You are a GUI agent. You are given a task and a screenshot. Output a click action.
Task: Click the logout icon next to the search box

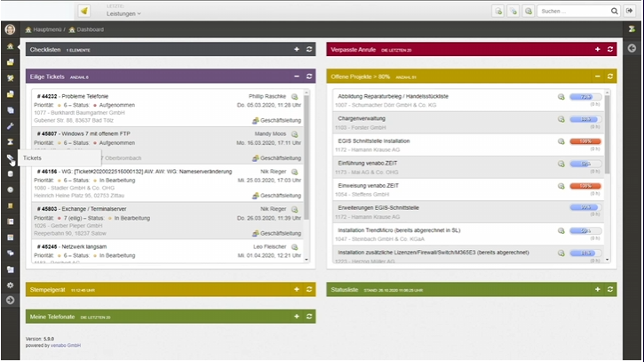[x=629, y=11]
